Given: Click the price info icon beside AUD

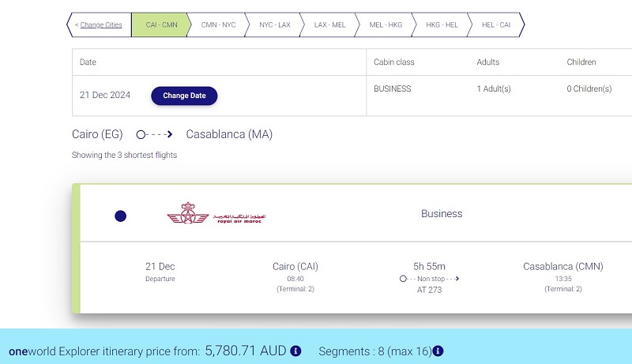Looking at the screenshot, I should (295, 351).
